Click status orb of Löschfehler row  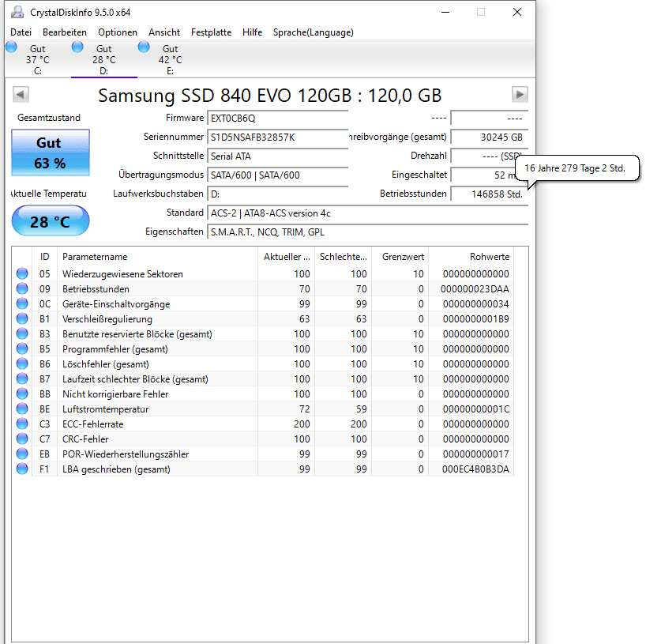click(x=22, y=363)
